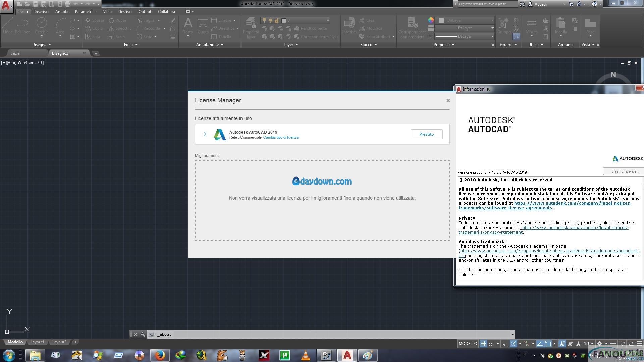Screen dimensions: 644x362
Task: Click the Autodesk App Store cart icon
Action: pyautogui.click(x=571, y=4)
